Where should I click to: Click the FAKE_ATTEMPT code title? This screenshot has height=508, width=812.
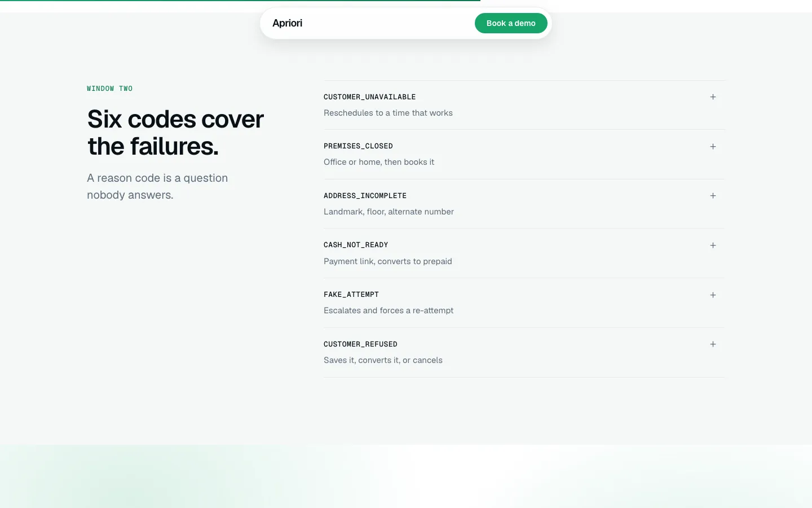point(351,295)
